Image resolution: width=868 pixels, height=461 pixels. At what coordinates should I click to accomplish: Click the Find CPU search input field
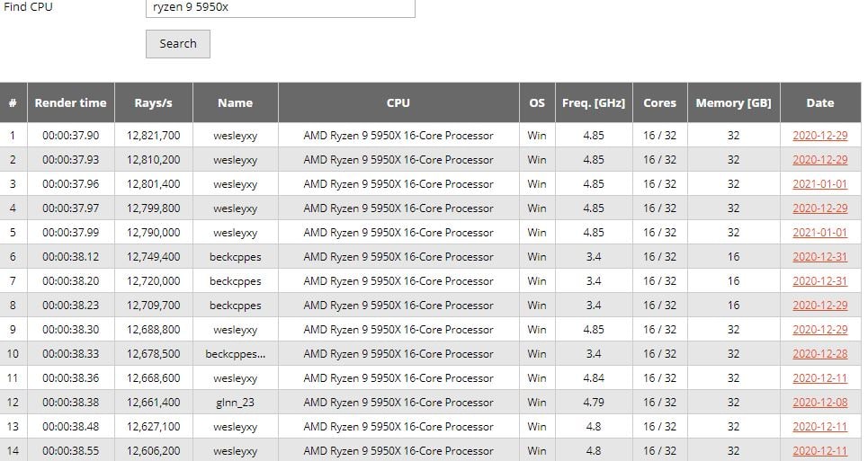click(280, 8)
